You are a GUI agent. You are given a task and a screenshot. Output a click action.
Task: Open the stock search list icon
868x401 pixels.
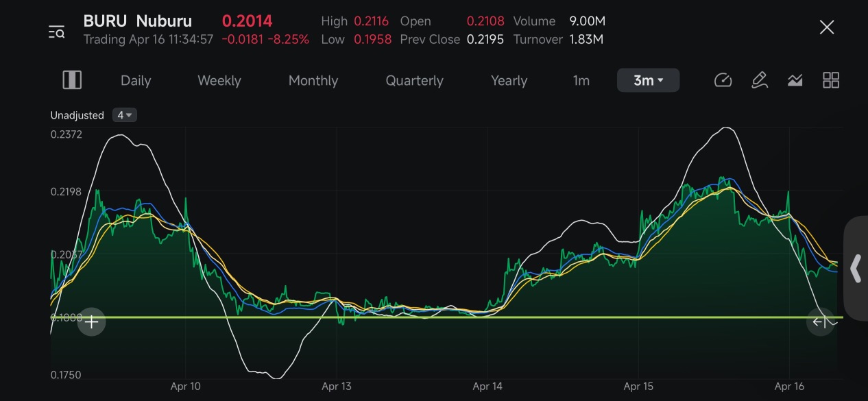pyautogui.click(x=56, y=32)
